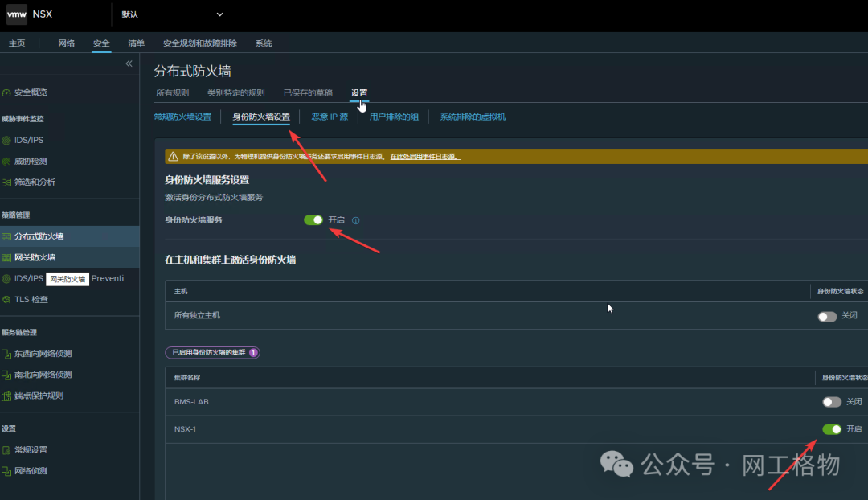The width and height of the screenshot is (868, 500).
Task: Open the 常规防火墙设置 sub-tab
Action: coord(182,117)
